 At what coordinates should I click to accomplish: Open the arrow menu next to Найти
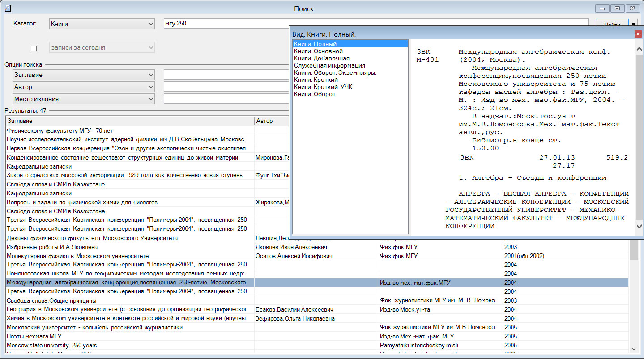634,24
